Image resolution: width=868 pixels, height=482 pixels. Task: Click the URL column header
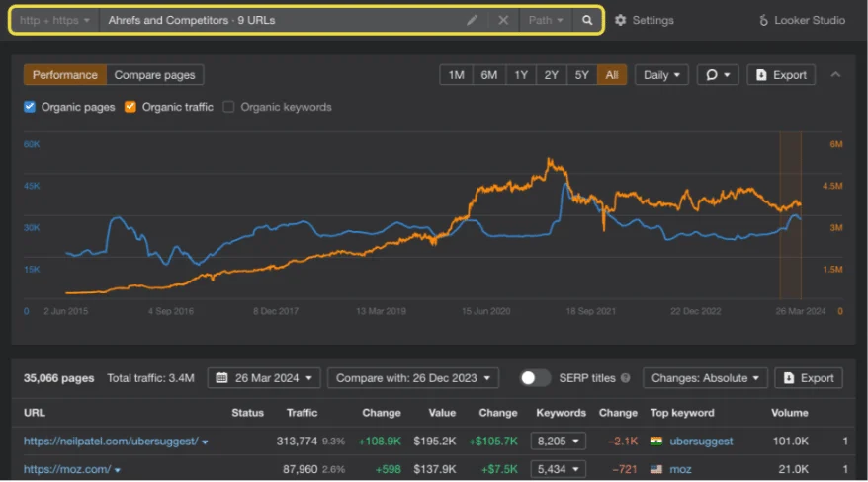[x=35, y=413]
